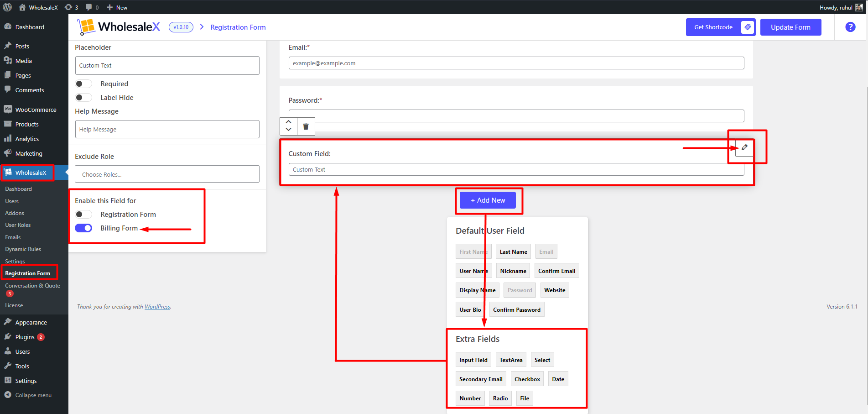Follow the WordPress footer link
868x414 pixels.
pyautogui.click(x=157, y=307)
